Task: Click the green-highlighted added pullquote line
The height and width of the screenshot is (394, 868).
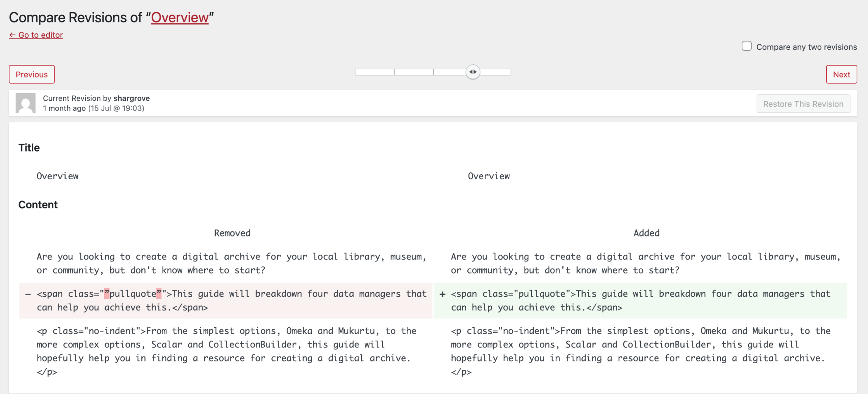Action: (x=641, y=300)
